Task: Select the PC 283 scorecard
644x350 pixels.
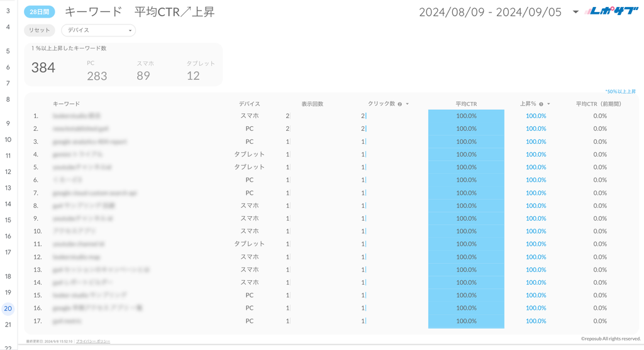Action: pos(97,70)
